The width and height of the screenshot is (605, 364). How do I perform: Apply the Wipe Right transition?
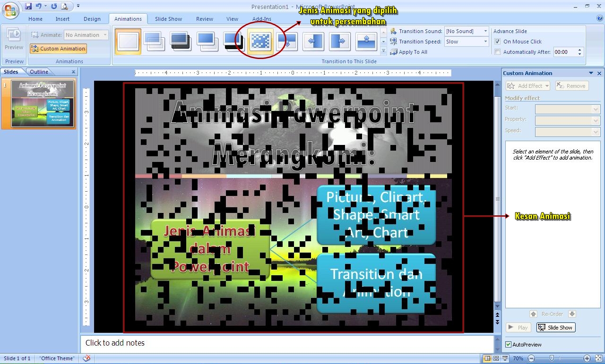[340, 42]
